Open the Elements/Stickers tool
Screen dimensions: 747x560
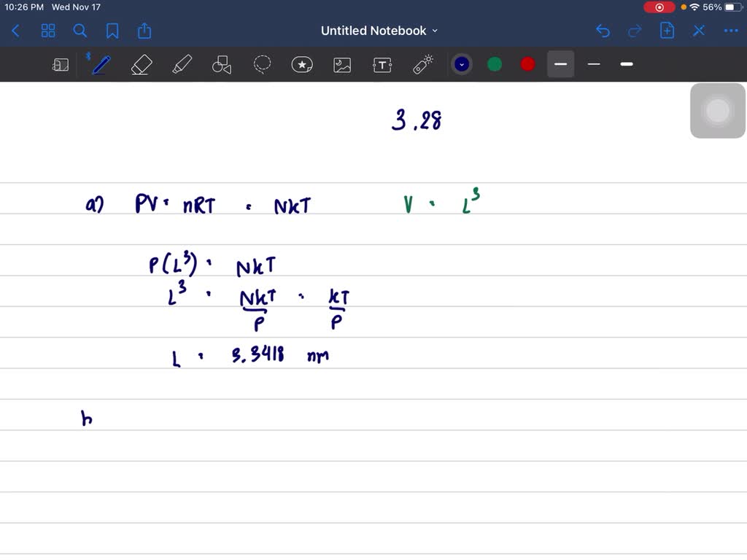point(302,64)
